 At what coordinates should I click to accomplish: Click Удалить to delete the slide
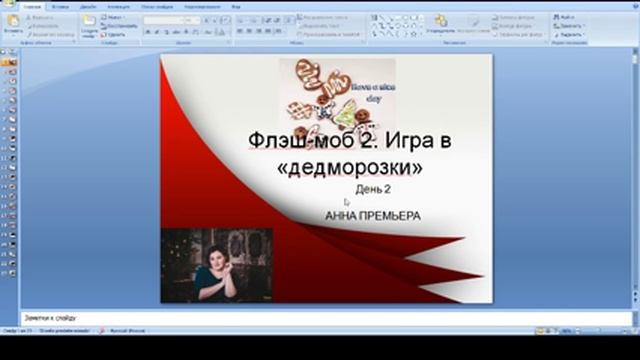[113, 35]
